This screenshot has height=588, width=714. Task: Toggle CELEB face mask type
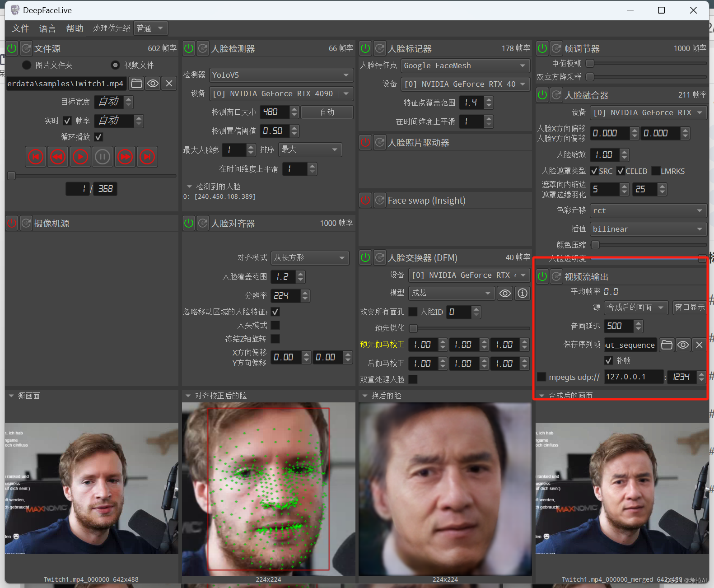pos(621,171)
